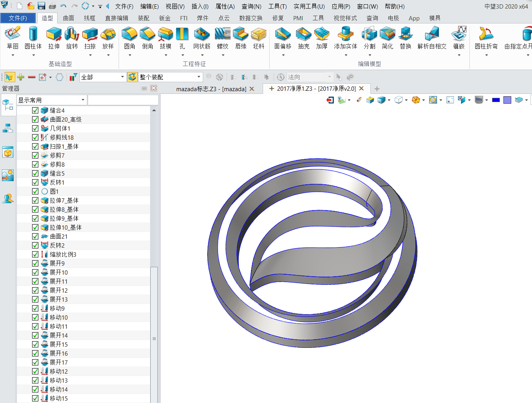This screenshot has height=403, width=532.
Task: Click the light purple color swatch
Action: 507,100
